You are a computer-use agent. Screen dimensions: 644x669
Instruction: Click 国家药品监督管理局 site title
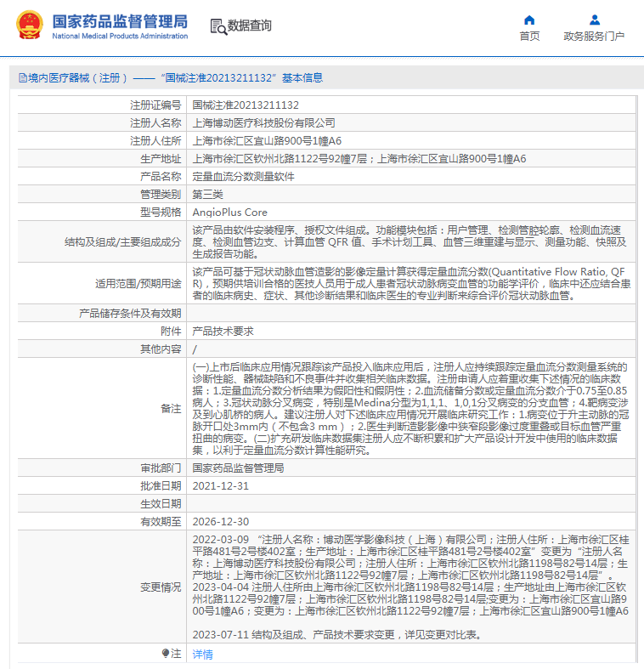(120, 21)
